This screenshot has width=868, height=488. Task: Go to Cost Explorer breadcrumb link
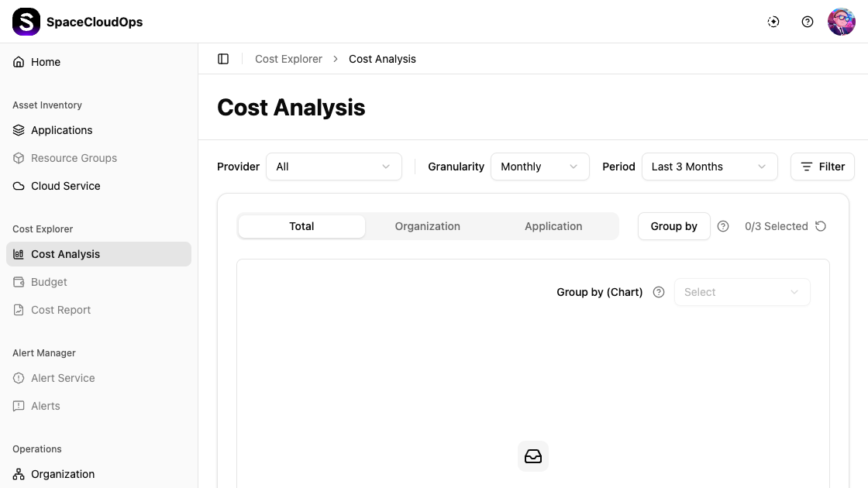[x=288, y=59]
